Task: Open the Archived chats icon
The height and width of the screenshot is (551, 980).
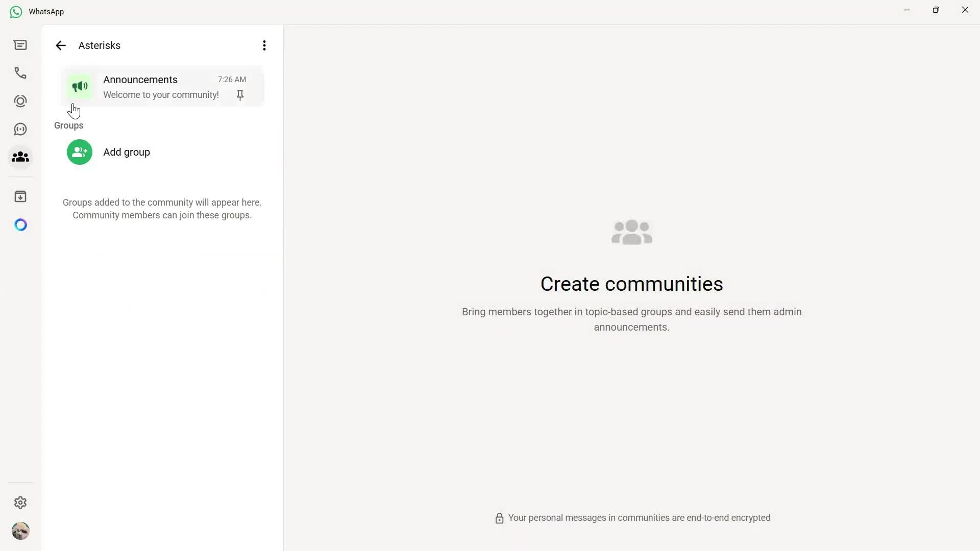Action: (x=20, y=196)
